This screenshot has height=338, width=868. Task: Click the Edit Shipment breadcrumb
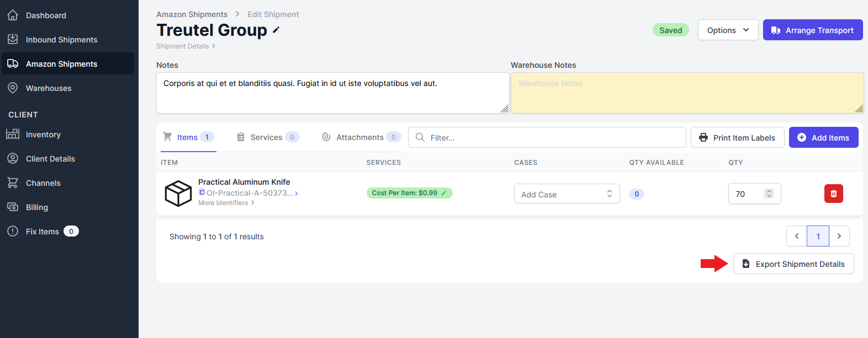tap(273, 14)
